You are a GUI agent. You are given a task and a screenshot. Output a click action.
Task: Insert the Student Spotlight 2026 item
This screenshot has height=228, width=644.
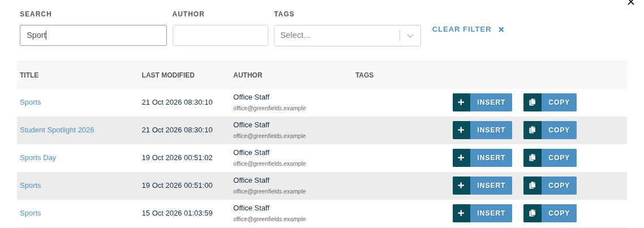tap(482, 130)
